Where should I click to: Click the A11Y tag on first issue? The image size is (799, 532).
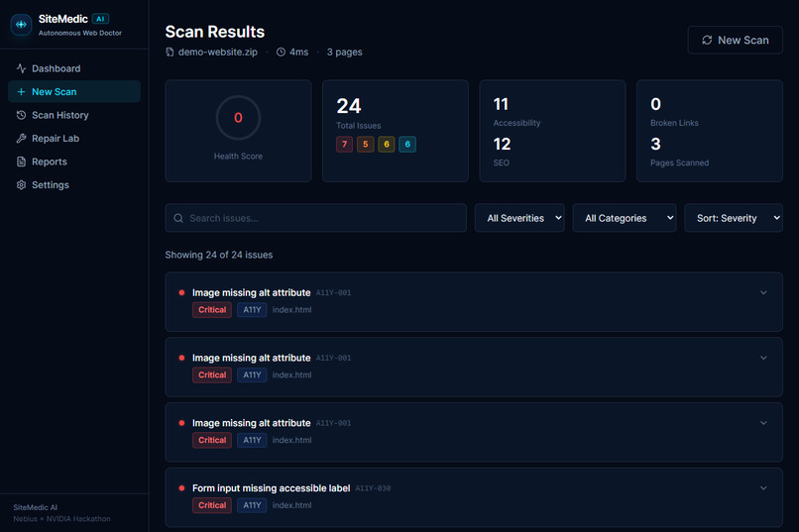252,309
